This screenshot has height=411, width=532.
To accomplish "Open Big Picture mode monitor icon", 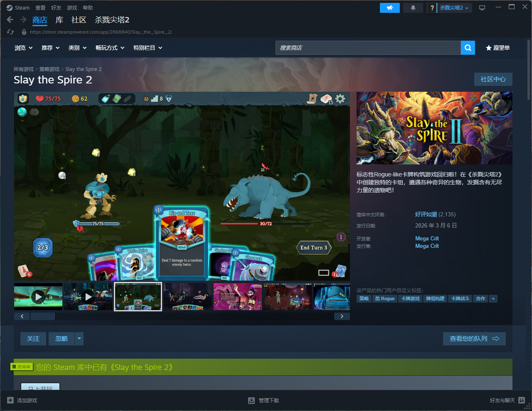I will [482, 8].
